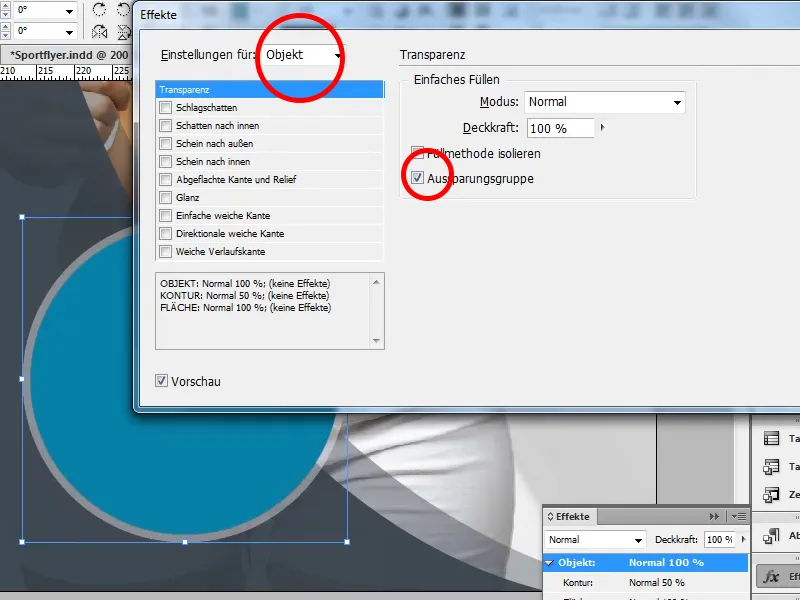Image resolution: width=800 pixels, height=600 pixels.
Task: Enable Weiche Verlaufskante checkbox
Action: (x=165, y=252)
